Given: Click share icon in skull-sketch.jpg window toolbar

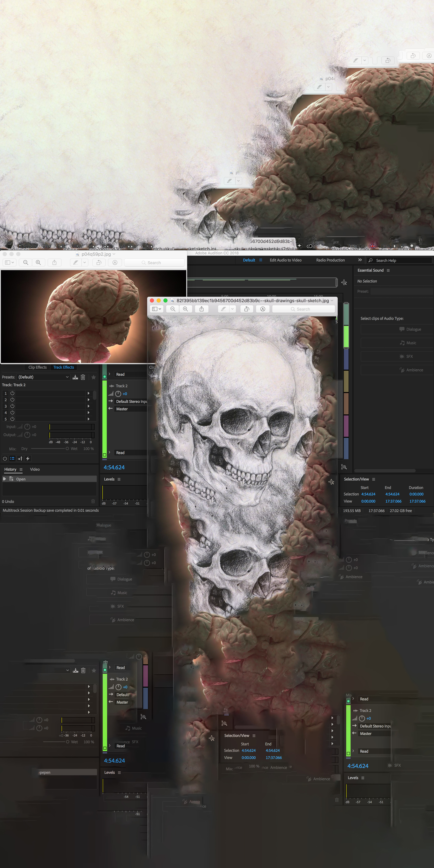Looking at the screenshot, I should coord(202,309).
